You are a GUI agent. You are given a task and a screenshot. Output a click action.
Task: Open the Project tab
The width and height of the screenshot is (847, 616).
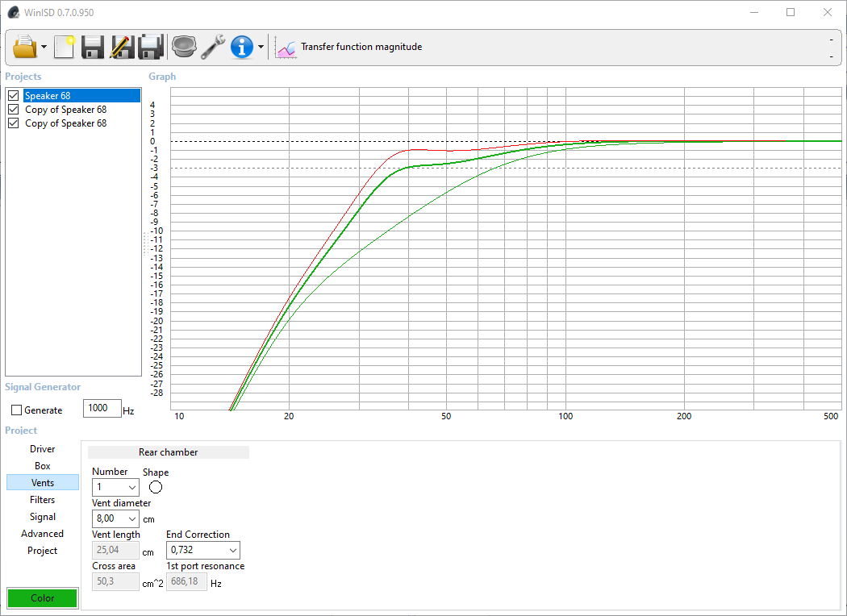43,551
